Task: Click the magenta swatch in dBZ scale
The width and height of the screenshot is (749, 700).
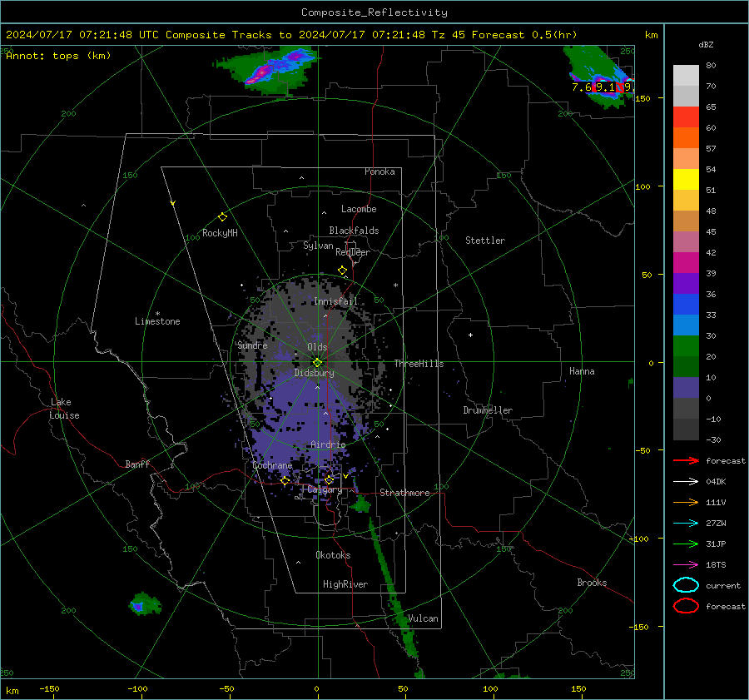Action: (686, 263)
